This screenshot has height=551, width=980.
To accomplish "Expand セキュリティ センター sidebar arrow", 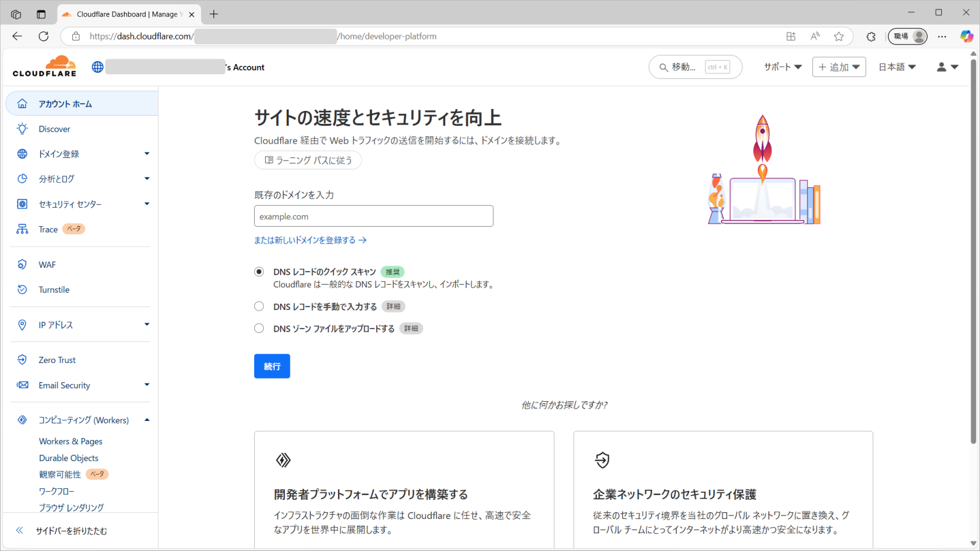I will 147,204.
